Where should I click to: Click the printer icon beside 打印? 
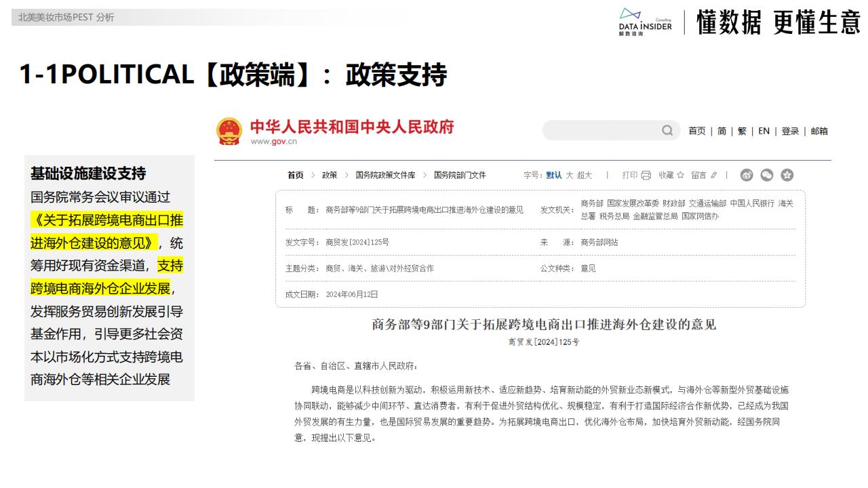click(646, 176)
